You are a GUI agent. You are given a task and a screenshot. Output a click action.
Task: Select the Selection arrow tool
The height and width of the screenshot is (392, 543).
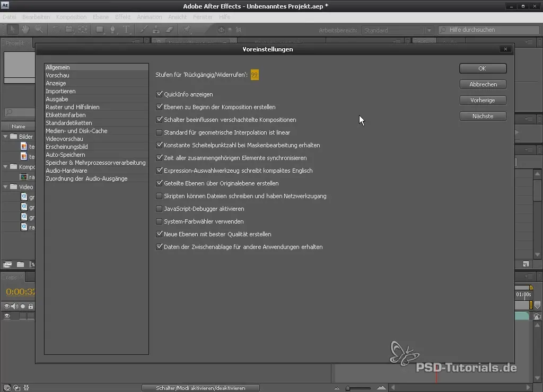pos(13,30)
